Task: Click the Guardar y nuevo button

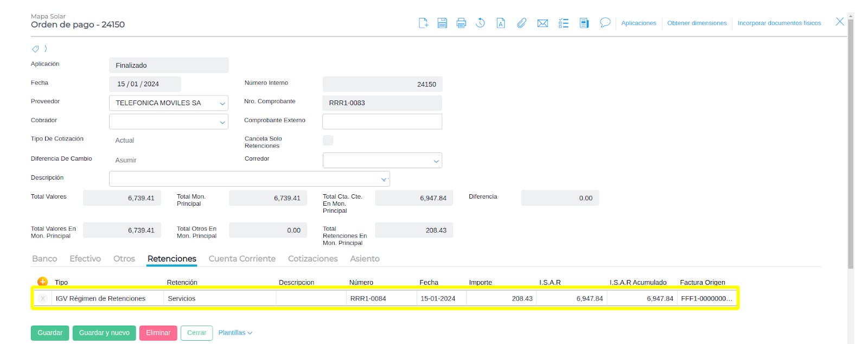Action: (104, 333)
